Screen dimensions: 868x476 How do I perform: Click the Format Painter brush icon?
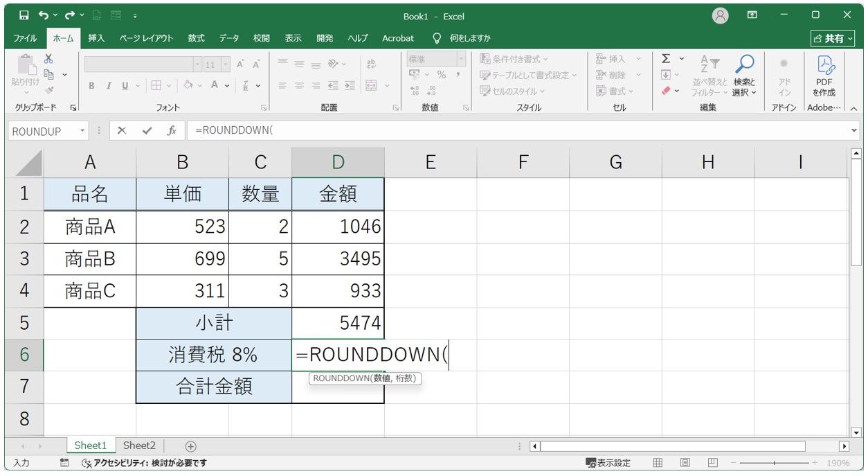click(48, 90)
